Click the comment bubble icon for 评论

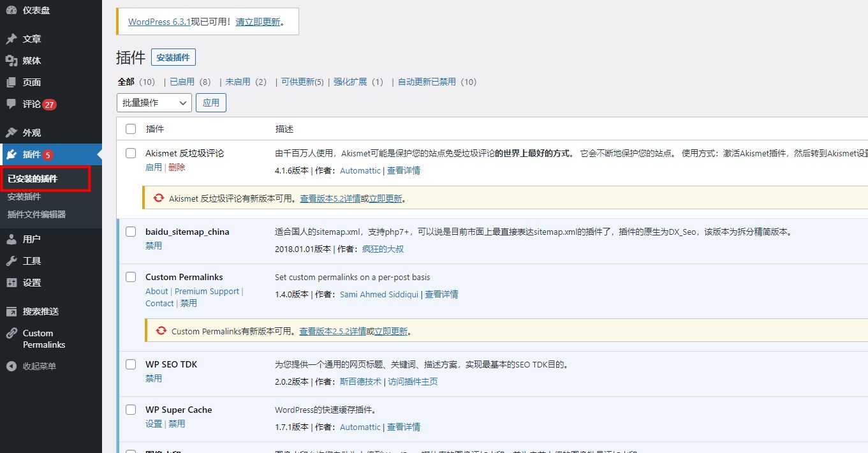(x=11, y=104)
